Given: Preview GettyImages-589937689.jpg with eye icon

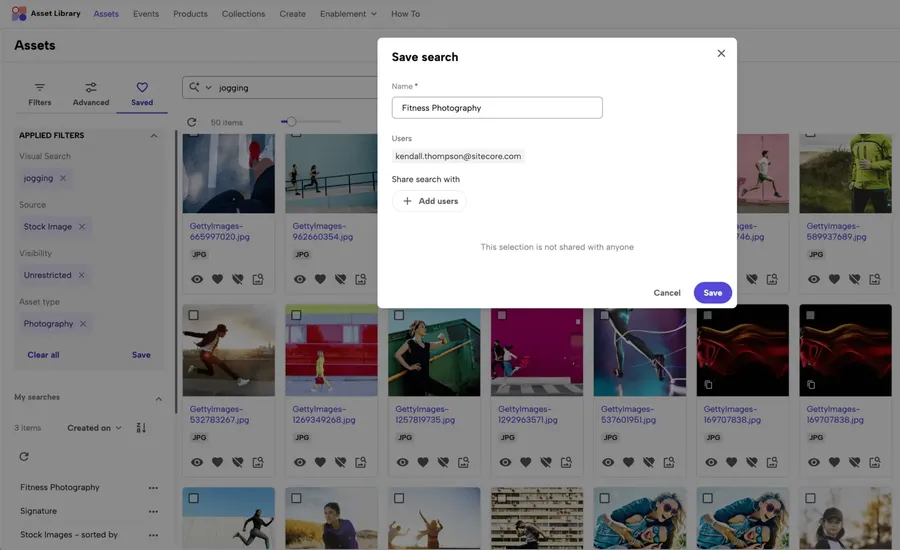Looking at the screenshot, I should coord(814,279).
